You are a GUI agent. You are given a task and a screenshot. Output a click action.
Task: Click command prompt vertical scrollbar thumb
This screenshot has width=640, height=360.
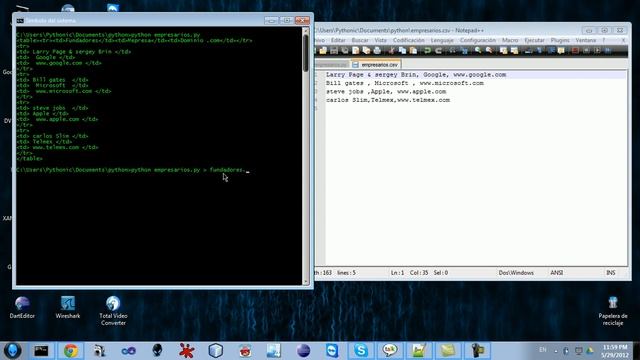coord(305,54)
